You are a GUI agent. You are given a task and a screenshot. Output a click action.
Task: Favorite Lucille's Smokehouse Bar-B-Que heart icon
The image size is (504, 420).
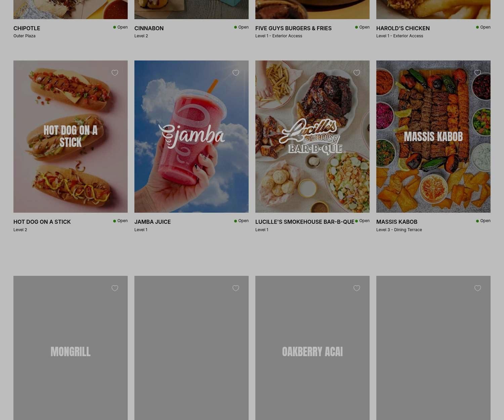pyautogui.click(x=357, y=73)
